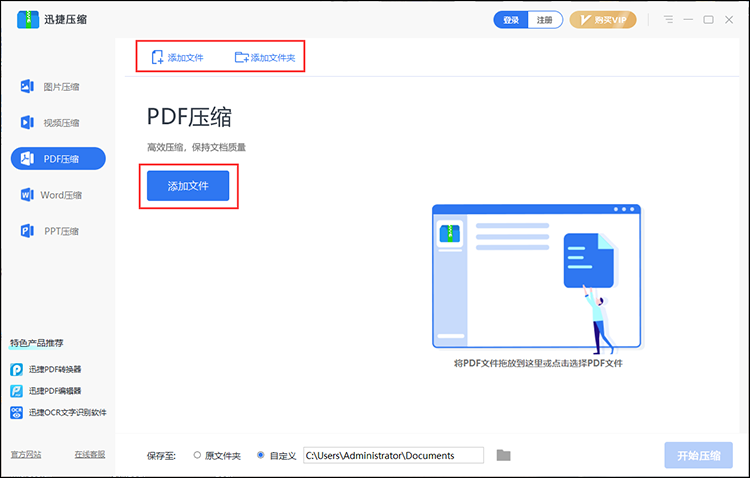This screenshot has width=750, height=478.
Task: Click the image compression sidebar icon
Action: [27, 87]
